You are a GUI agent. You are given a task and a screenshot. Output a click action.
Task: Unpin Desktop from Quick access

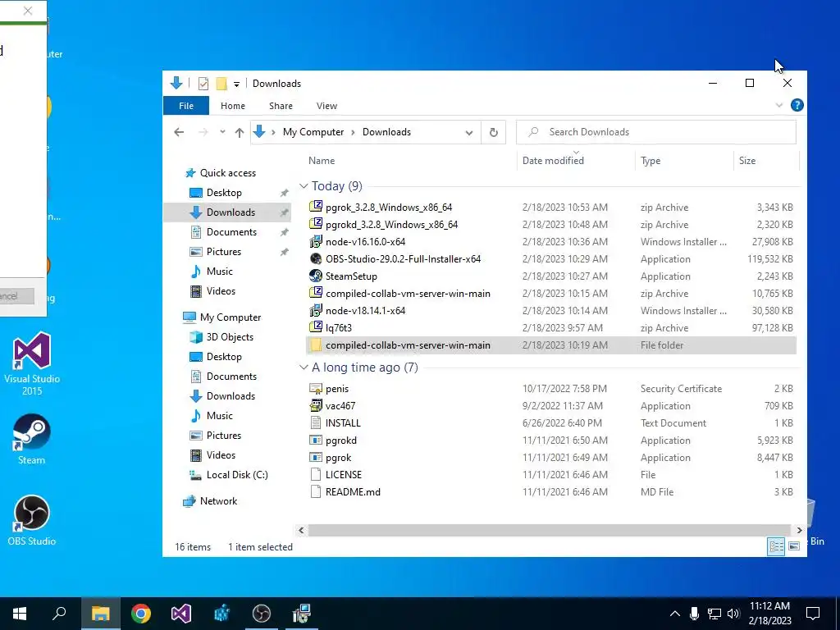tap(285, 193)
